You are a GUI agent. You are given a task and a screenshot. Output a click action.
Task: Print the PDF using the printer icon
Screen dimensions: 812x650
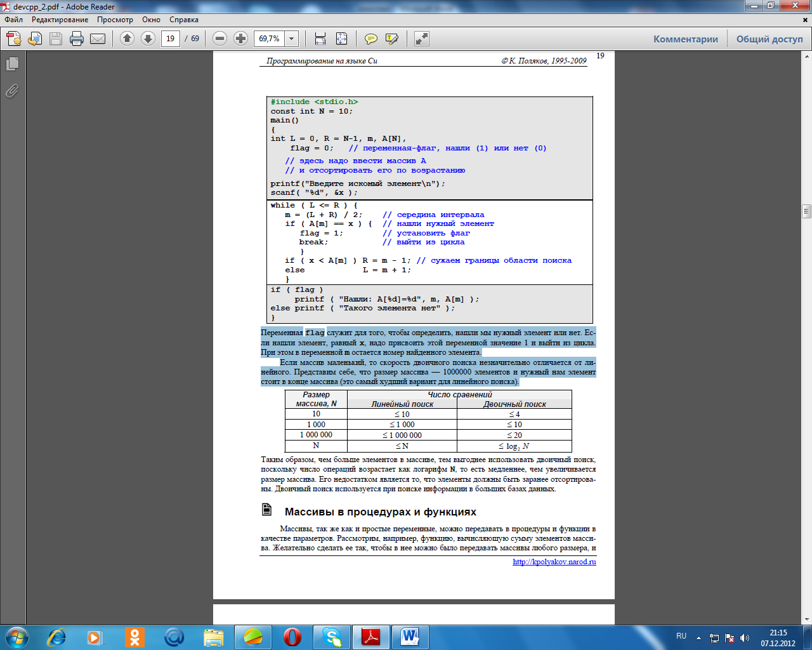point(77,39)
